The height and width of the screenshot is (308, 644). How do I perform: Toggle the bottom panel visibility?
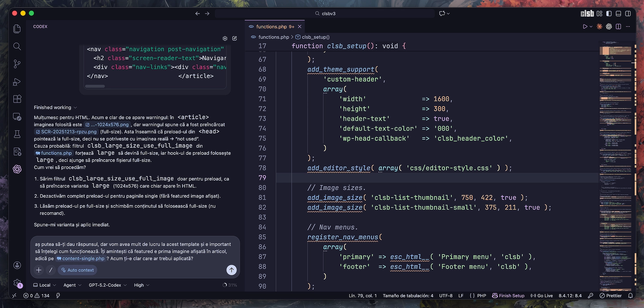coord(618,13)
